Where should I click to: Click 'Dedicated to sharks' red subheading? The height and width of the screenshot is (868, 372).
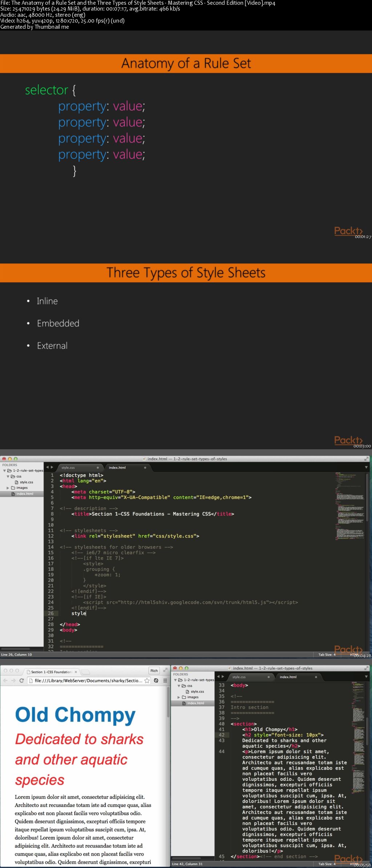point(79,739)
